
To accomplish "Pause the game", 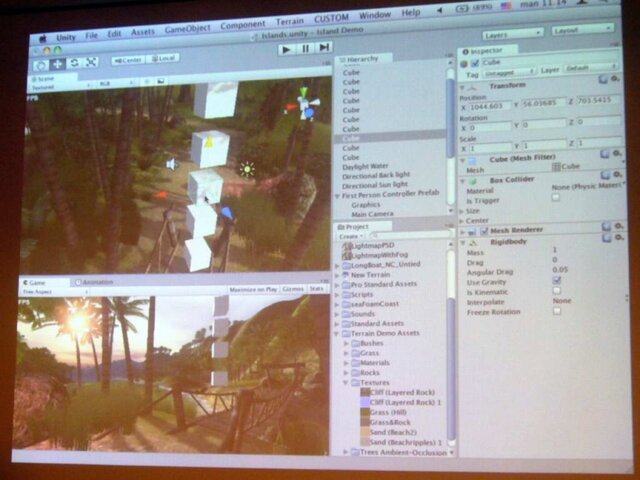I will (x=305, y=49).
